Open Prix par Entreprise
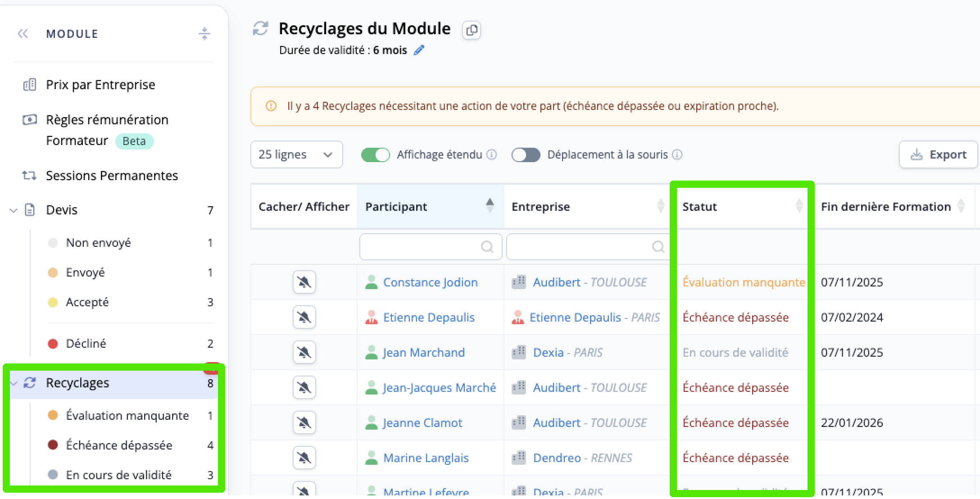 tap(100, 85)
